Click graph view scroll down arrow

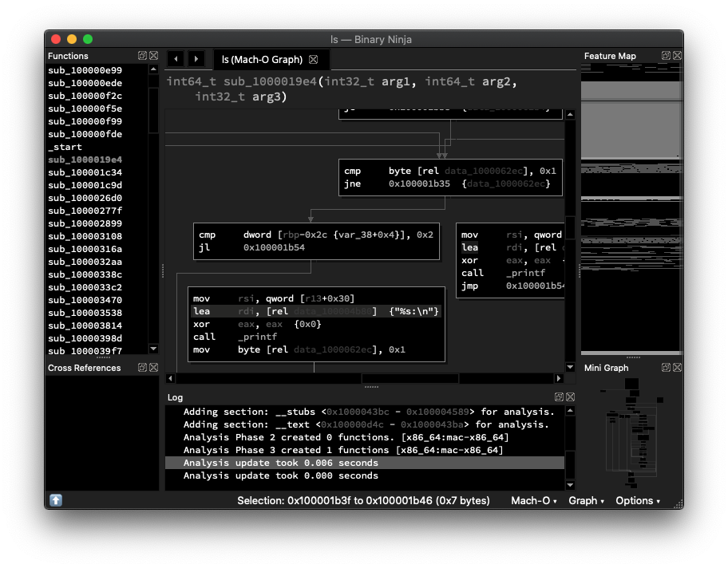tap(570, 367)
